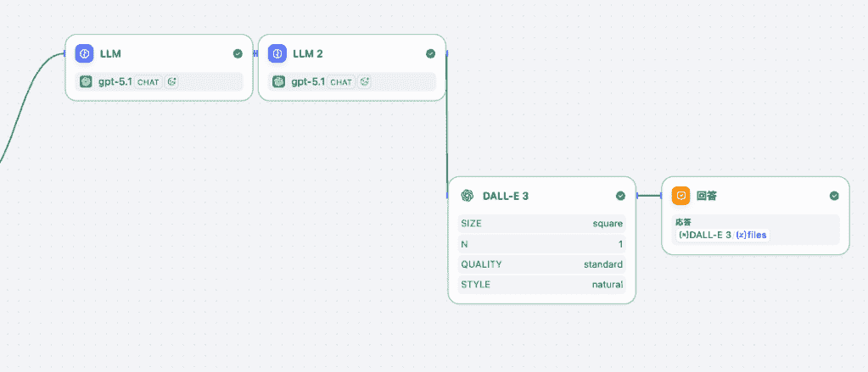Click the CHAT badge in LLM node
Image resolution: width=868 pixels, height=372 pixels.
(148, 82)
